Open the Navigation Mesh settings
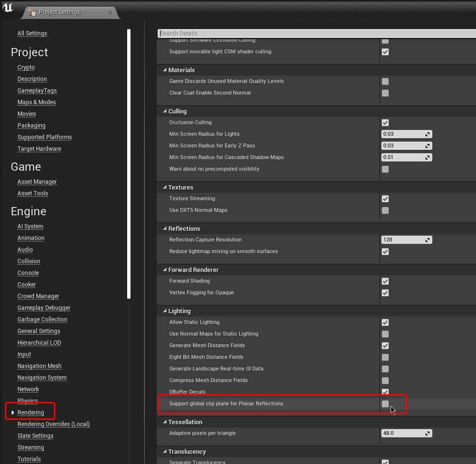 coord(39,366)
